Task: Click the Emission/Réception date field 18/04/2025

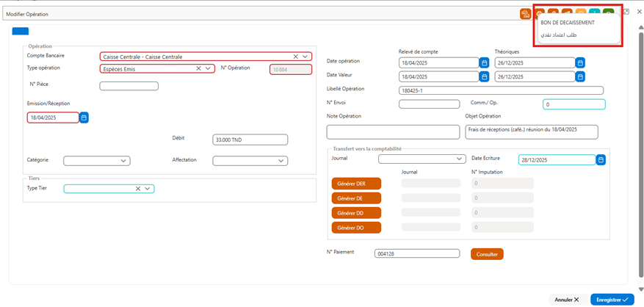Action: pyautogui.click(x=53, y=118)
